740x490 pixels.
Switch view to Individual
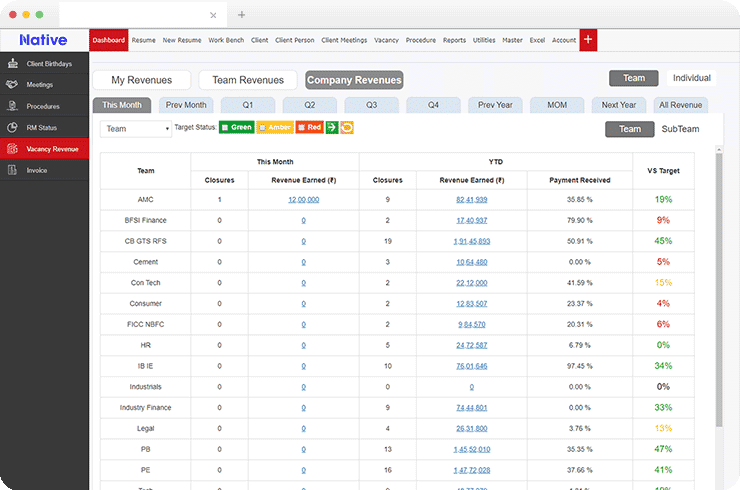point(691,78)
